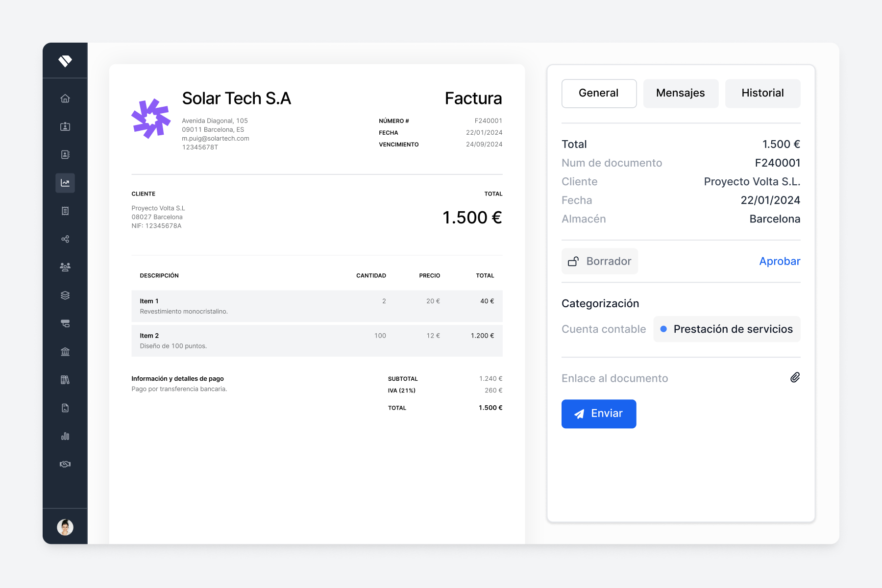The height and width of the screenshot is (588, 882).
Task: Click the CANTIDAD column header
Action: click(371, 276)
